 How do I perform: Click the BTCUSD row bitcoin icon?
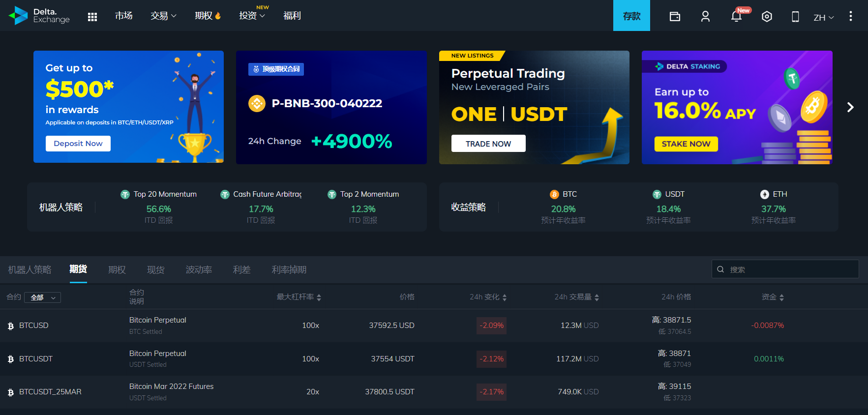pyautogui.click(x=11, y=326)
